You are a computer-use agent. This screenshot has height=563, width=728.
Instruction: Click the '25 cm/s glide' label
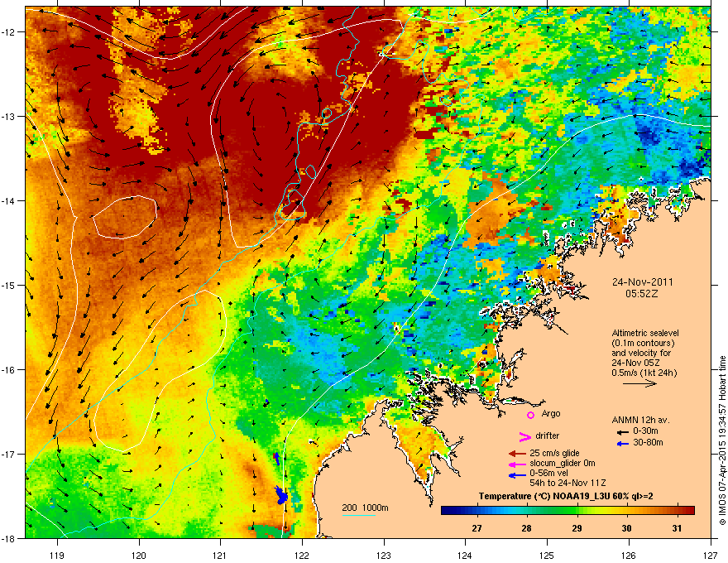(554, 453)
